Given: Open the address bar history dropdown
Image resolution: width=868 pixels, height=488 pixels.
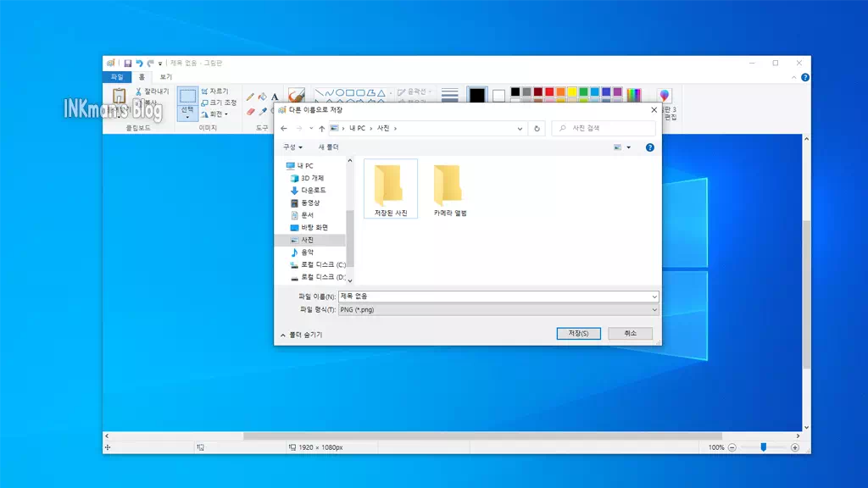Looking at the screenshot, I should (x=520, y=129).
